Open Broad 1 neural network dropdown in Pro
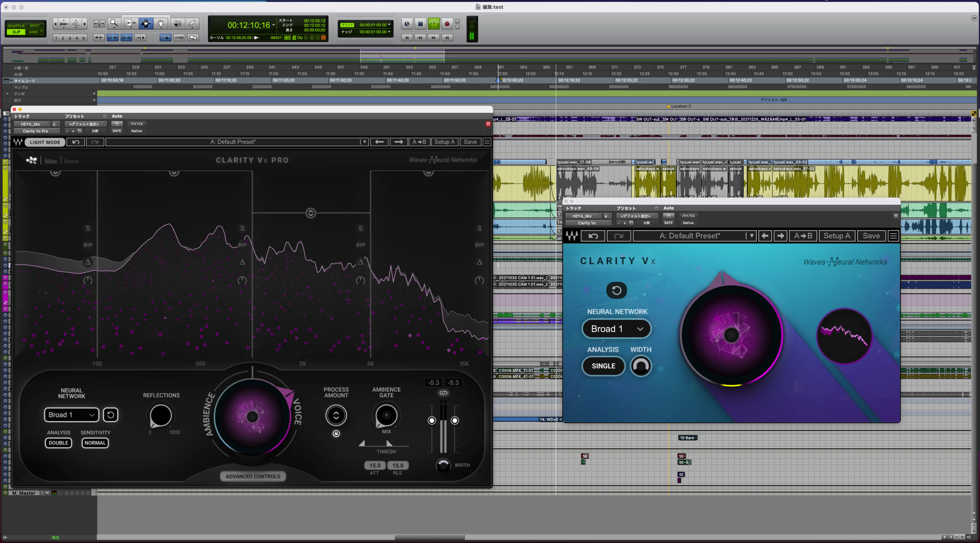Screen dimensions: 980x543 point(72,415)
